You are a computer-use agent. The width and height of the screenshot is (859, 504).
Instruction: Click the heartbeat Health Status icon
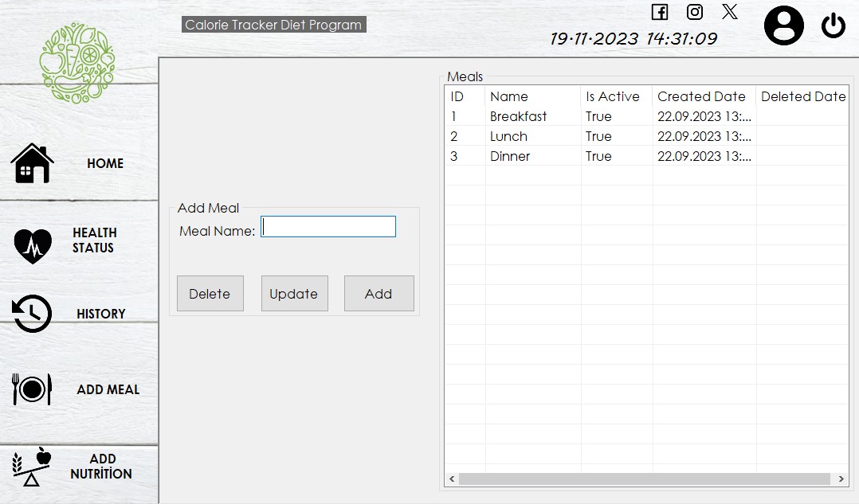click(x=33, y=246)
